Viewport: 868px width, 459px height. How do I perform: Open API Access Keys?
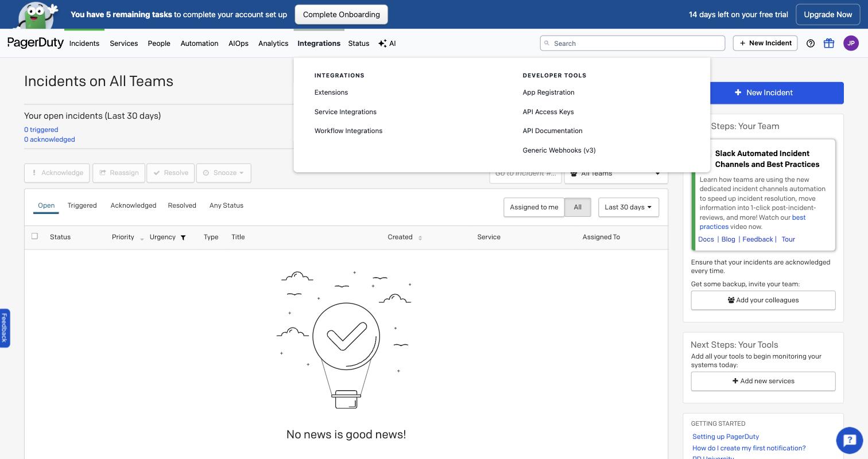(x=548, y=112)
